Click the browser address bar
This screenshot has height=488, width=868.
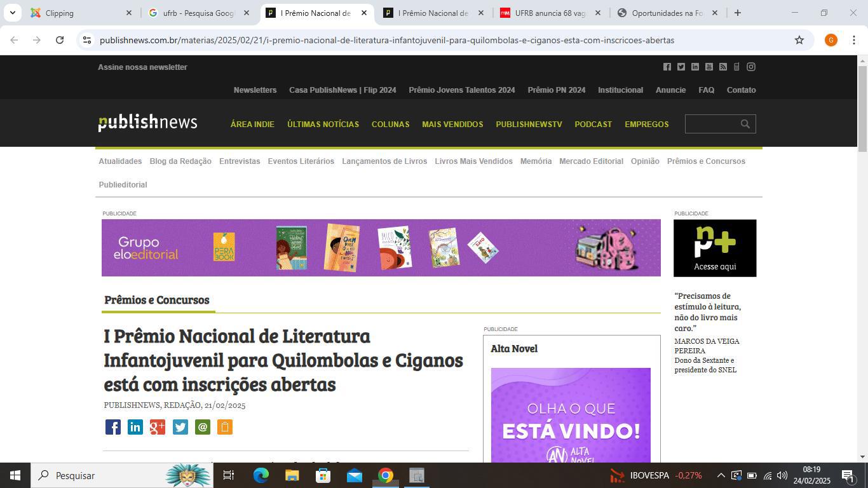[x=445, y=40]
